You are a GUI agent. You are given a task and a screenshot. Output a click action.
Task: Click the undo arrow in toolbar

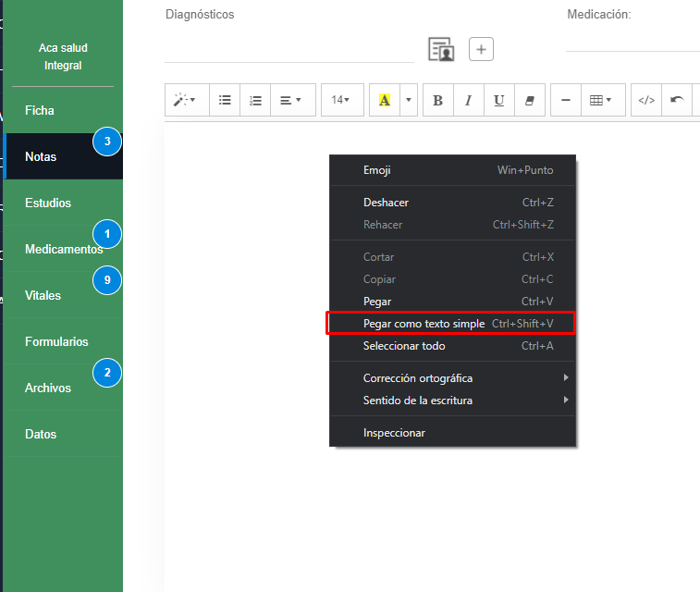tap(677, 101)
